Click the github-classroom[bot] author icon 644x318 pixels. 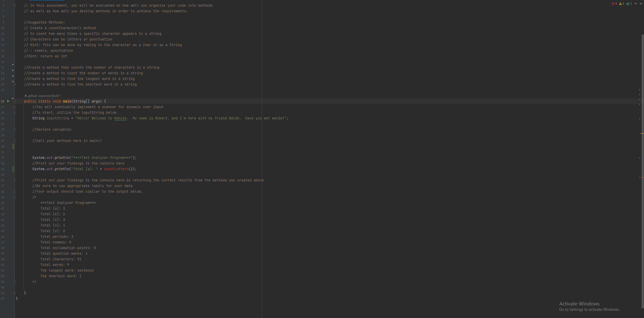click(x=26, y=96)
